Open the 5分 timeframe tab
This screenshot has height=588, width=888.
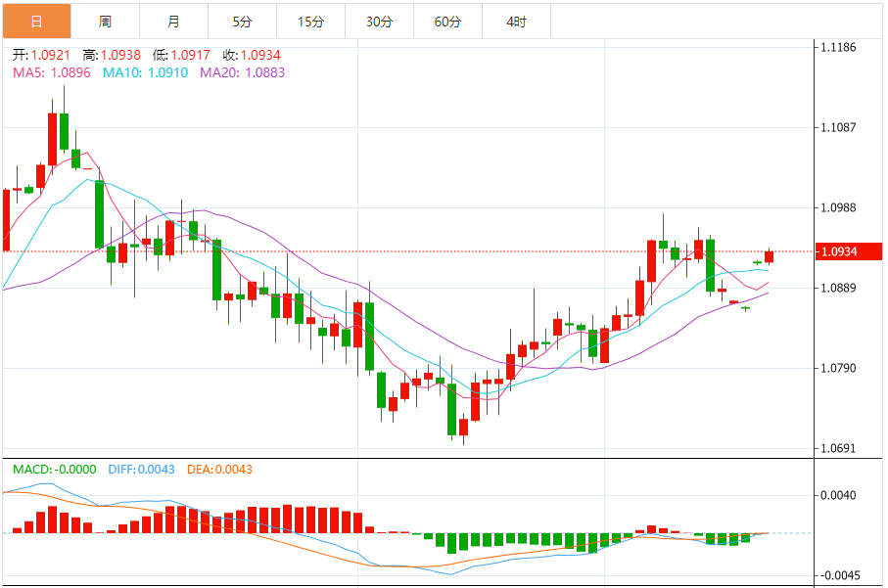click(x=243, y=22)
